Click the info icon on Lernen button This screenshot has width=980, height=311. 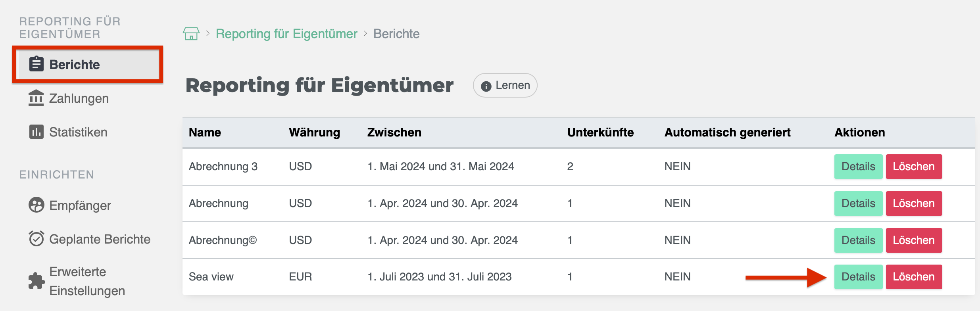pos(486,86)
